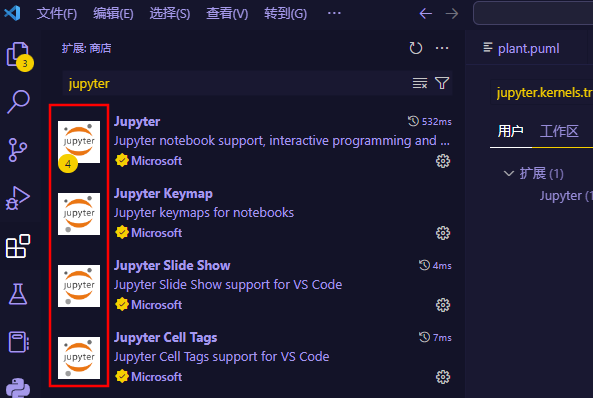Click 'Jupyter Cell Tags support for VS Code'
Screen dimensions: 593x398
point(222,356)
